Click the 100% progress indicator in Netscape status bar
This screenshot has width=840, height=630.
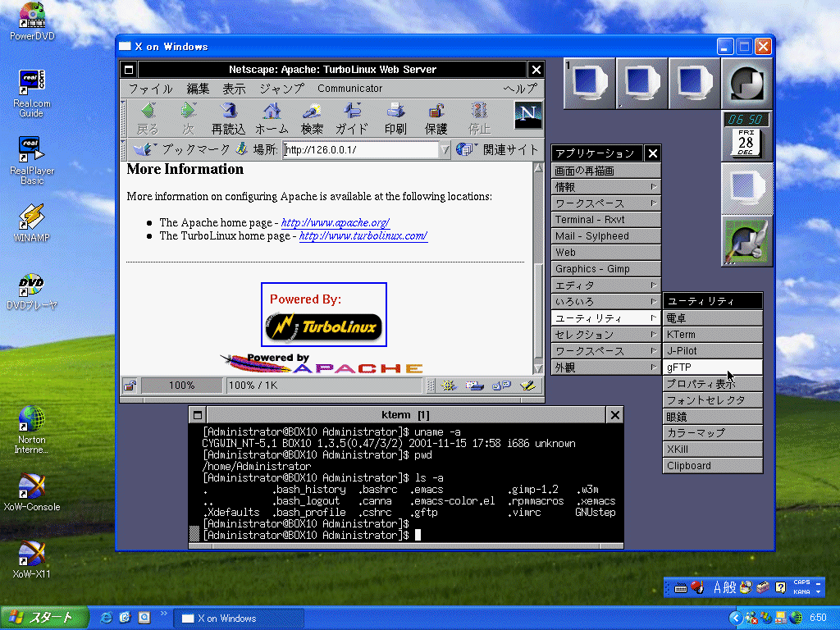click(x=181, y=386)
